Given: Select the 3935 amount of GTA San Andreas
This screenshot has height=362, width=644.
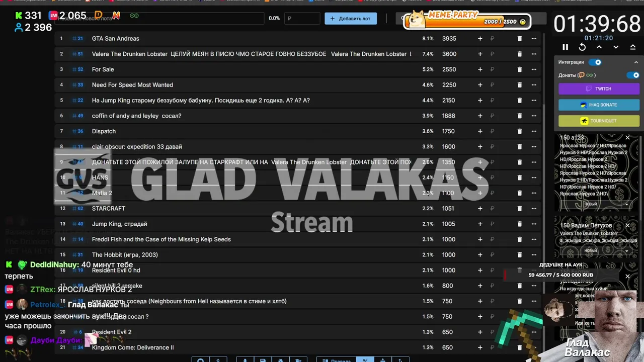Looking at the screenshot, I should pyautogui.click(x=449, y=38).
